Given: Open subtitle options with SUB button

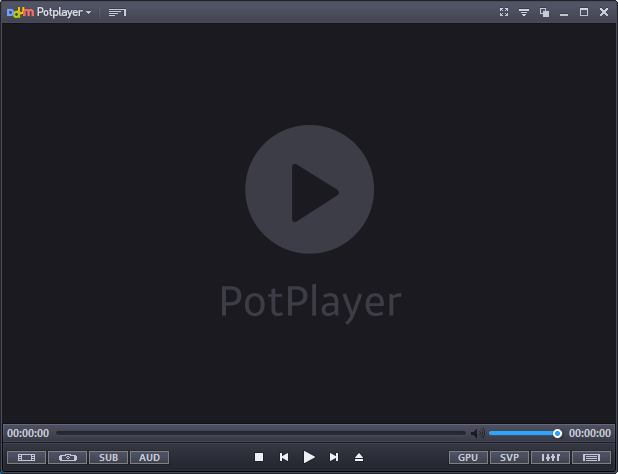Looking at the screenshot, I should pyautogui.click(x=108, y=457).
